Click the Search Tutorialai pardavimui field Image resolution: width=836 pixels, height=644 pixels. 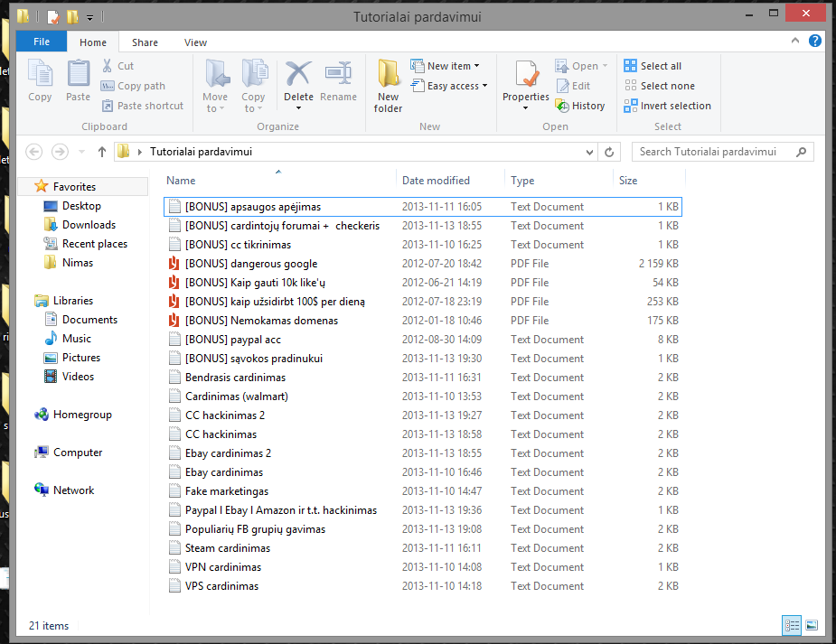pyautogui.click(x=722, y=152)
